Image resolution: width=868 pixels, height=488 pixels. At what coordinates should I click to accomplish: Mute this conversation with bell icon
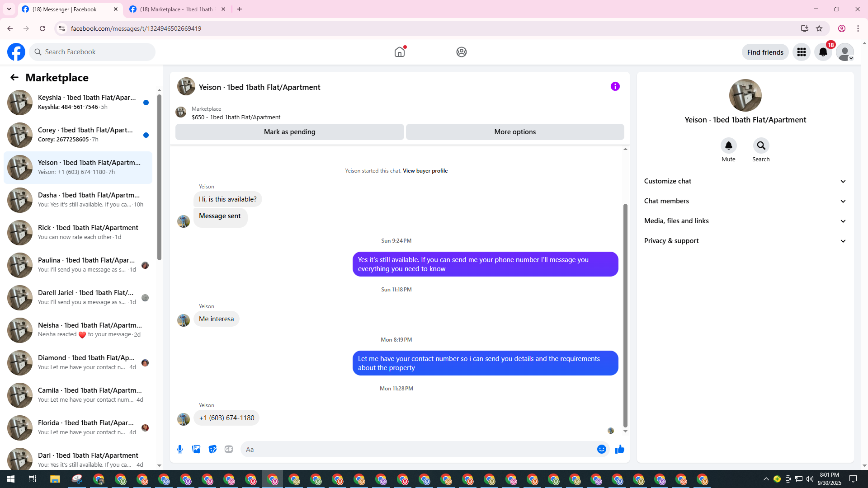coord(728,146)
